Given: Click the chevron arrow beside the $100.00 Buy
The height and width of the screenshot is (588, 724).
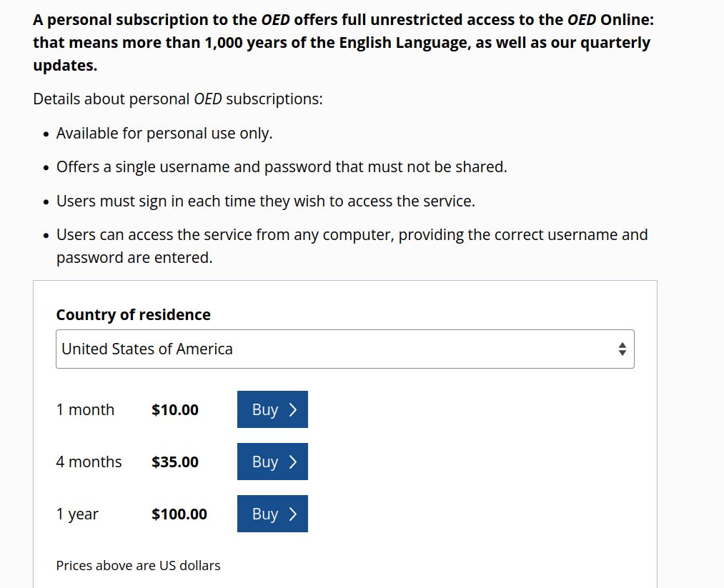Looking at the screenshot, I should pos(292,514).
